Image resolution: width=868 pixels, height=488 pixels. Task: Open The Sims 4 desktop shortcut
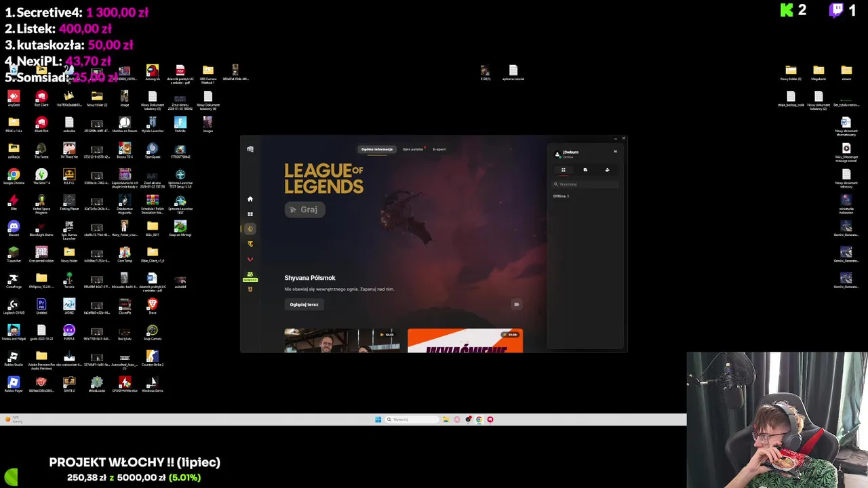(41, 177)
